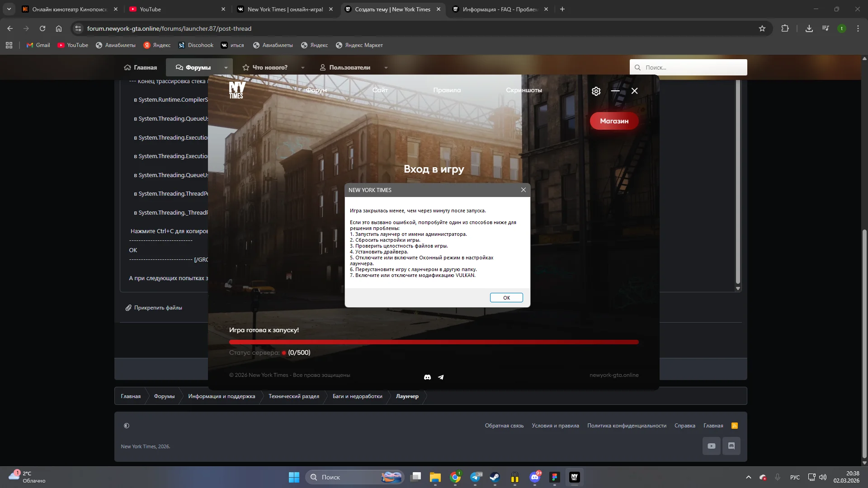
Task: Open the YouTube icon in forum footer
Action: coord(711,446)
